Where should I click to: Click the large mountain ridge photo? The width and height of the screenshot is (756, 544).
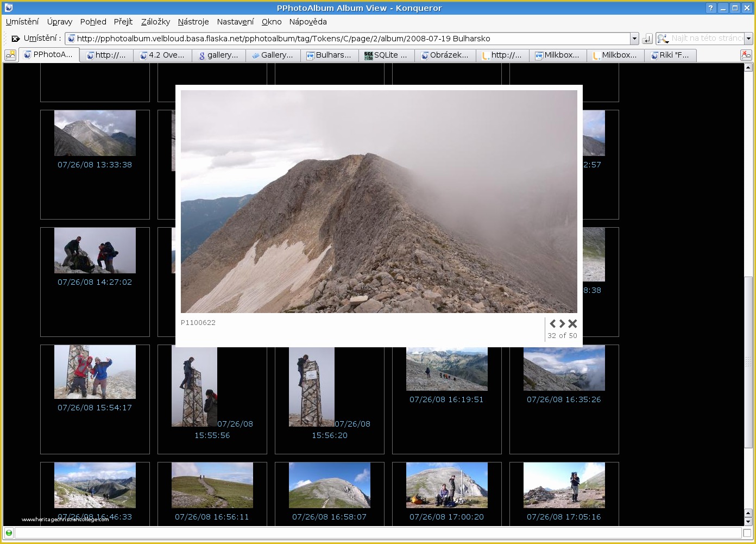pos(379,202)
